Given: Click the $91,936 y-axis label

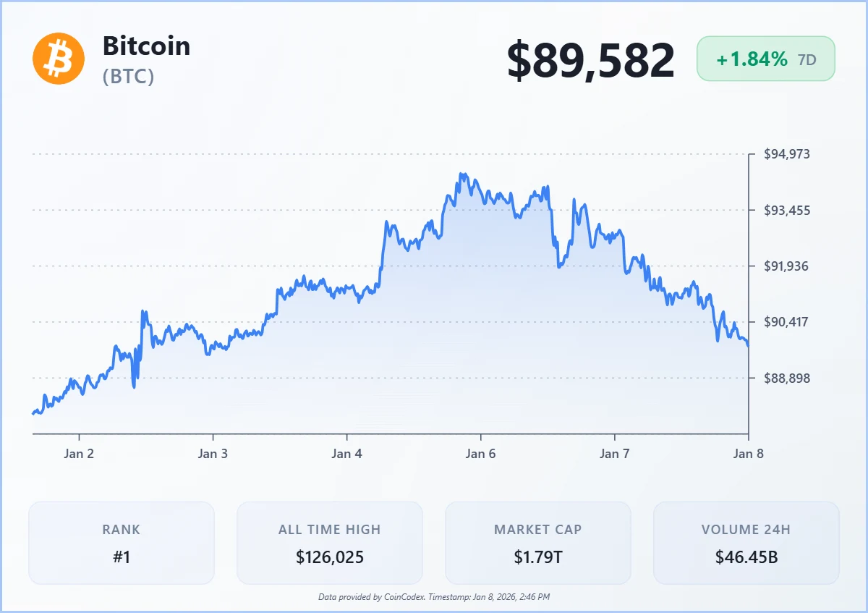Looking at the screenshot, I should [x=787, y=266].
